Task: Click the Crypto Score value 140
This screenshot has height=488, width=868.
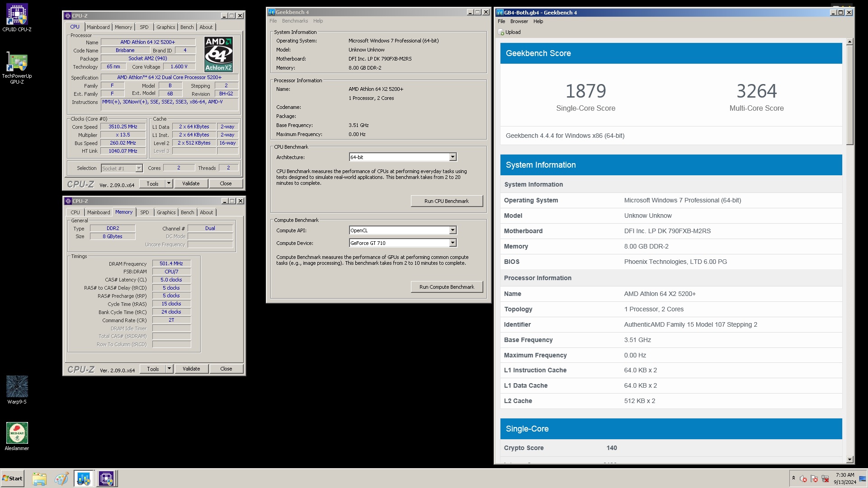Action: tap(612, 448)
